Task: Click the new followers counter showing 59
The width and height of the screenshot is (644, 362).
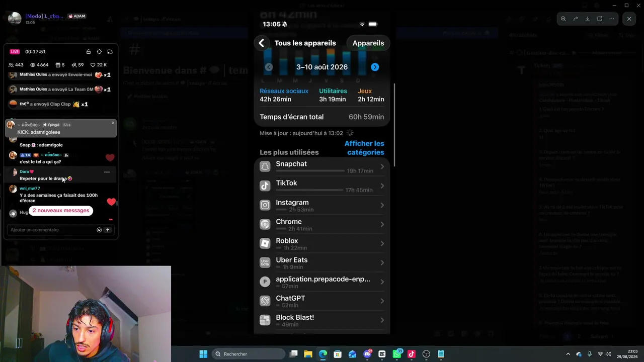Action: tap(77, 65)
